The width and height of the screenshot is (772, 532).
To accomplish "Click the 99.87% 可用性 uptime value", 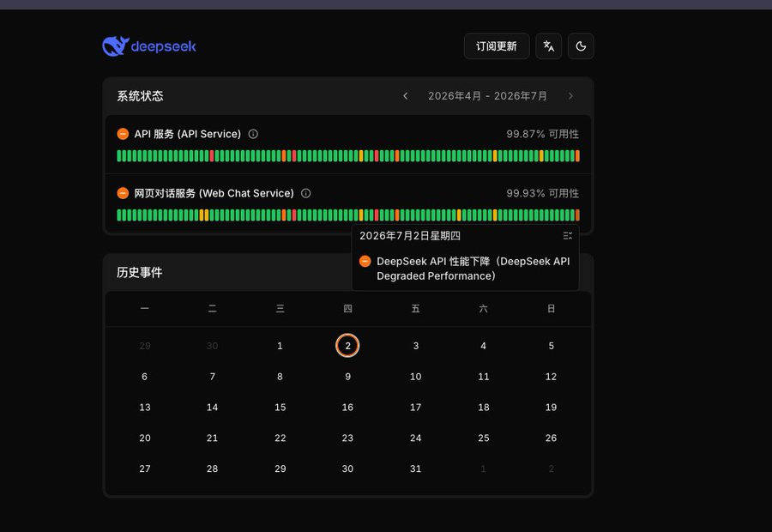I will click(x=543, y=134).
